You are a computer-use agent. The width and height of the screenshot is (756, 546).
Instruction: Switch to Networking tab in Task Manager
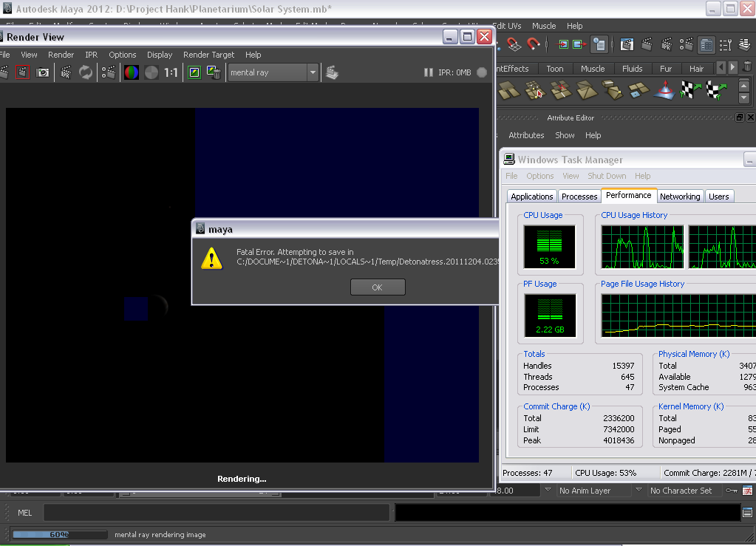[680, 197]
